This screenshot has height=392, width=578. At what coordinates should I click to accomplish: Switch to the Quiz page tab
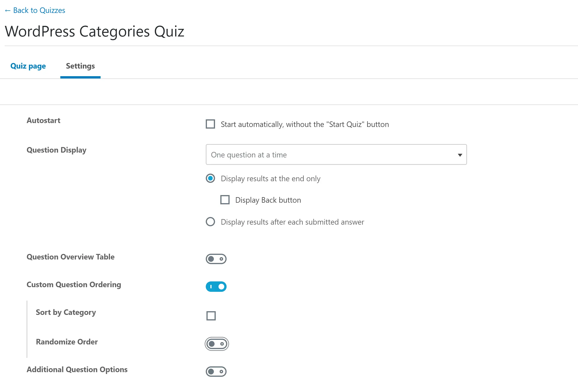tap(28, 66)
